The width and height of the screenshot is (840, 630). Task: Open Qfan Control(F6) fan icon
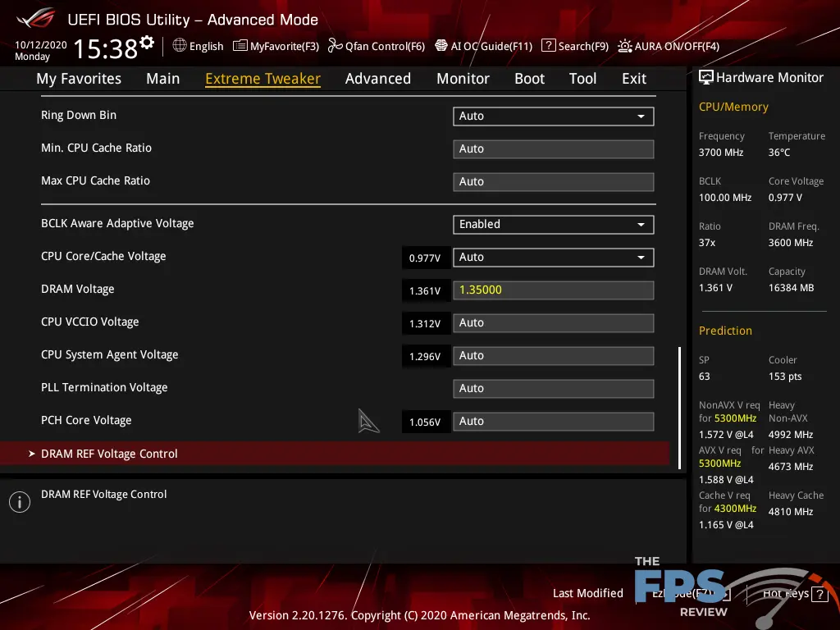(335, 46)
